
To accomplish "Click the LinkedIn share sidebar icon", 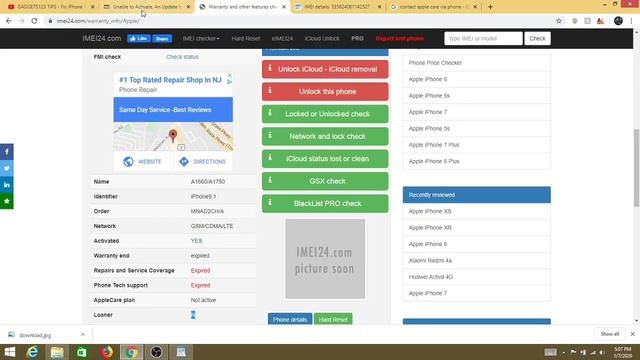I will [x=7, y=184].
